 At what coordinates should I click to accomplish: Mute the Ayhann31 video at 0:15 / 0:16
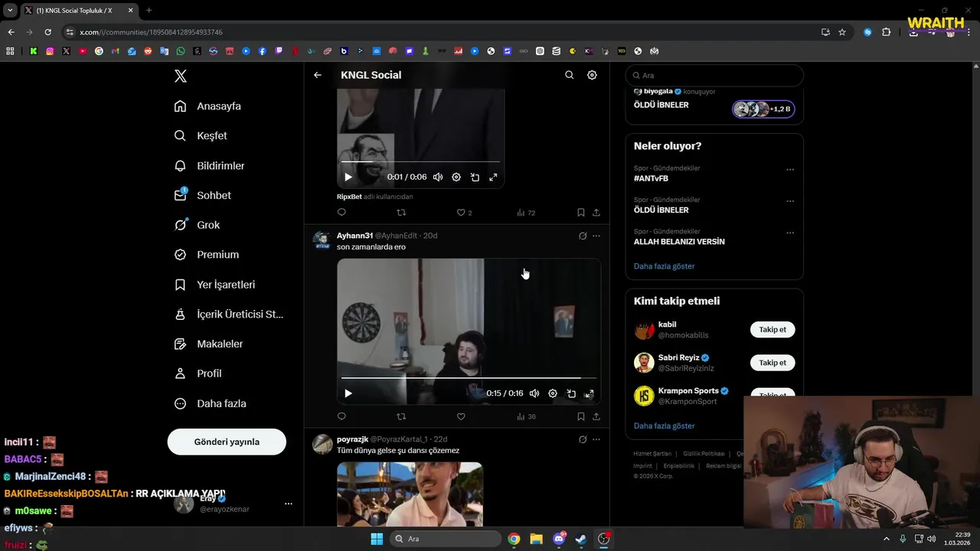(534, 393)
